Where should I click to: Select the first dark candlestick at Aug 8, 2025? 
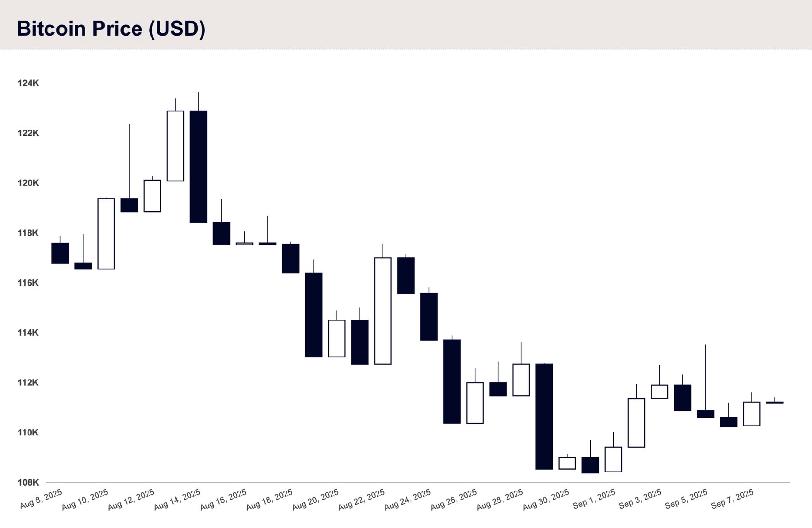tap(60, 250)
